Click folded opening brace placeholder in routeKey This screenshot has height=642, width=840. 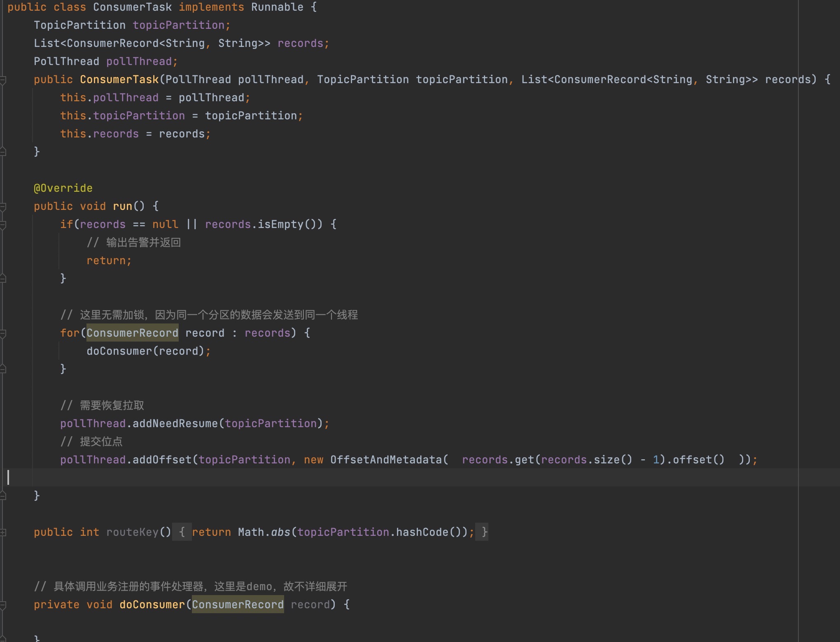pyautogui.click(x=182, y=532)
